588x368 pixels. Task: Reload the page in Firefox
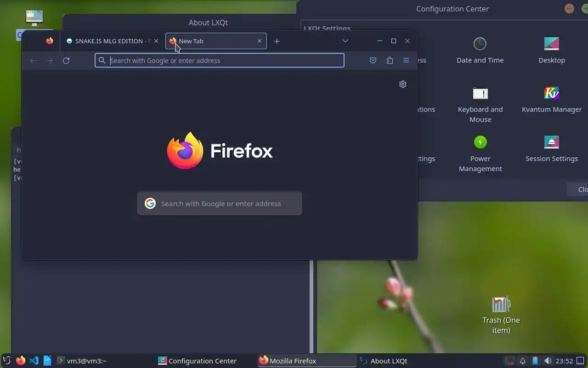(x=66, y=60)
